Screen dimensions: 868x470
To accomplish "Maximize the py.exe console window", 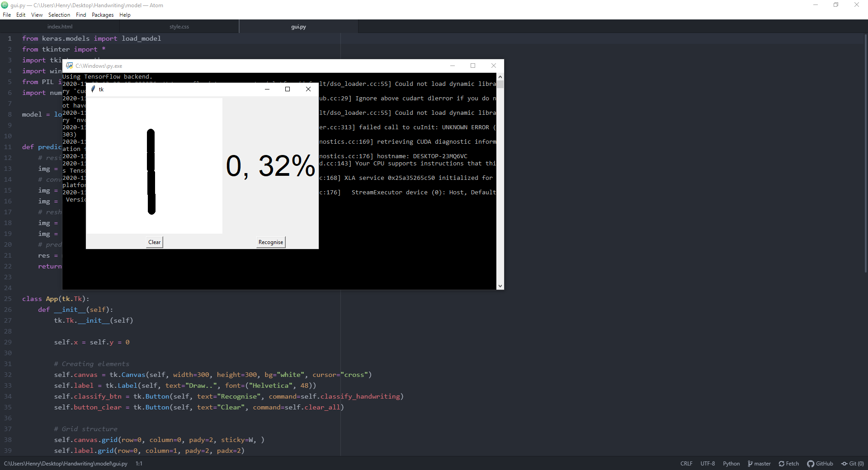I will click(x=473, y=66).
